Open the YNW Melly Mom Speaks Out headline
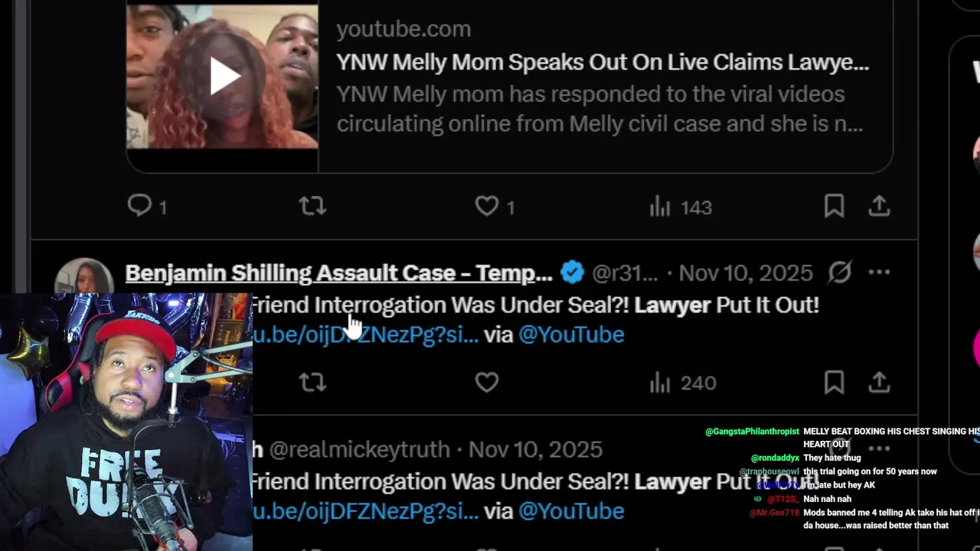The height and width of the screenshot is (551, 980). pos(603,63)
